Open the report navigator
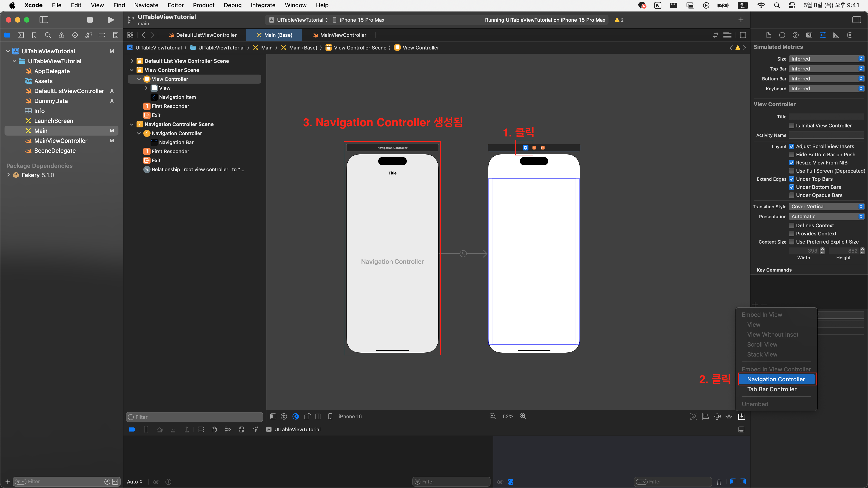The image size is (868, 488). 116,35
